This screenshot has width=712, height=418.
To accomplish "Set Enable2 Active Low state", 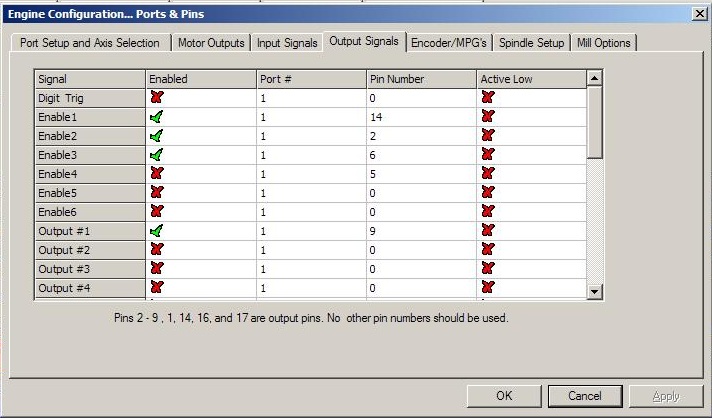I will coord(488,136).
